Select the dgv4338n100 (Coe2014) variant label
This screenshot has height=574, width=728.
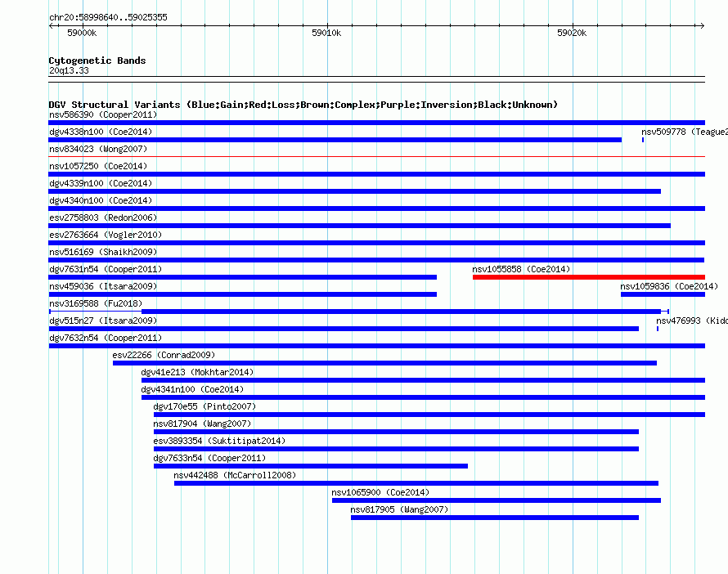(x=101, y=132)
